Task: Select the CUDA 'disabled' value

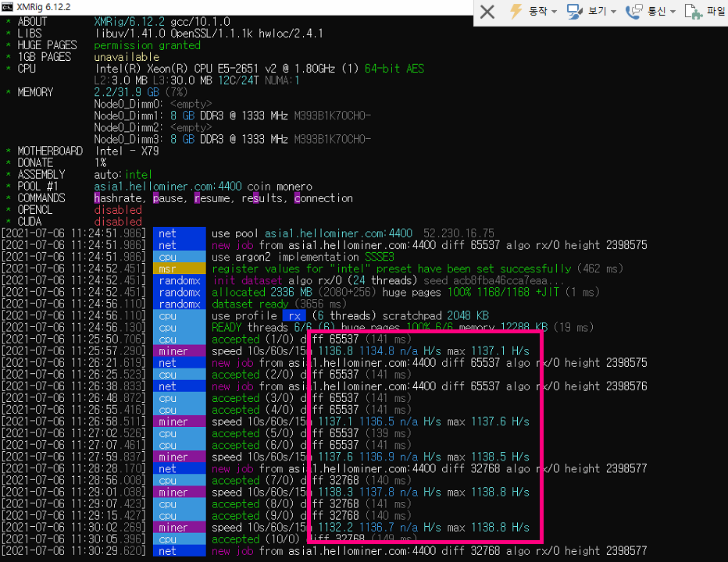Action: point(118,222)
